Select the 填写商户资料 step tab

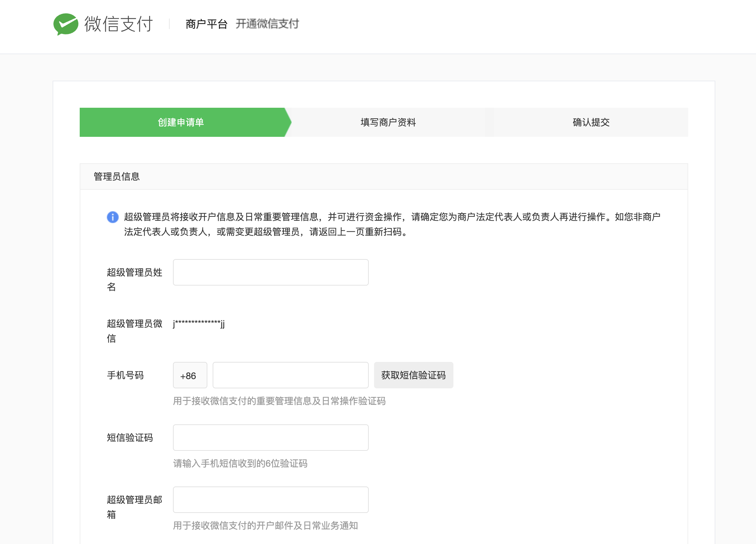click(x=388, y=122)
